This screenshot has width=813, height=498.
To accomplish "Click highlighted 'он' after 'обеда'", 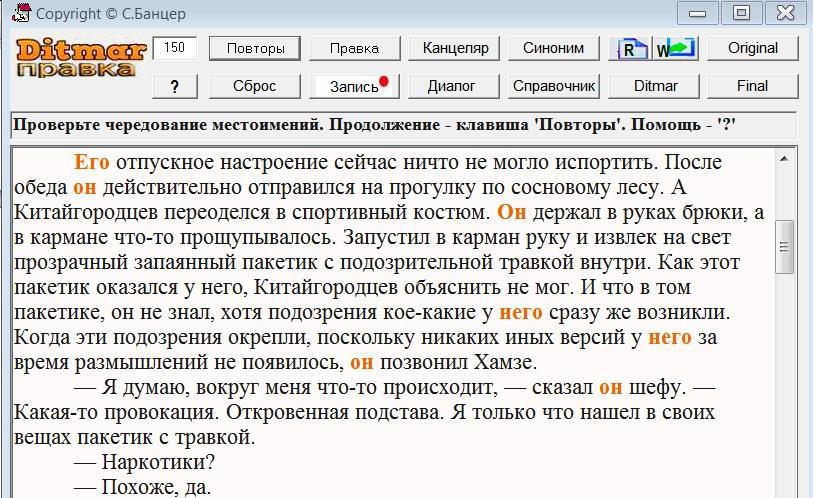I will coord(85,187).
